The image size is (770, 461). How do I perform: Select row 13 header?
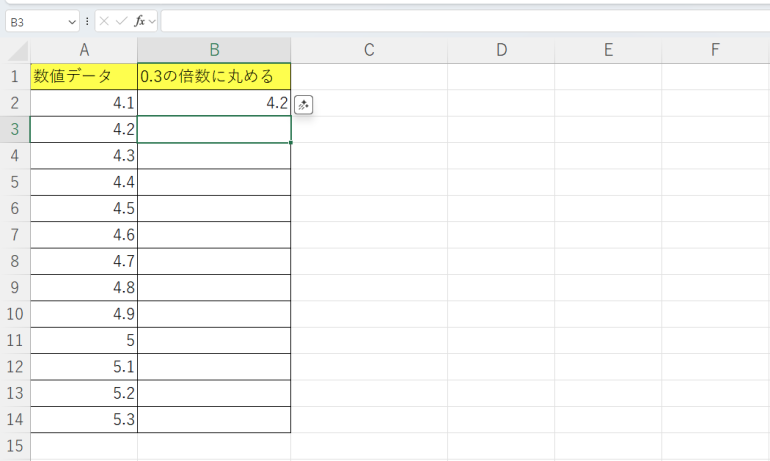coord(15,393)
